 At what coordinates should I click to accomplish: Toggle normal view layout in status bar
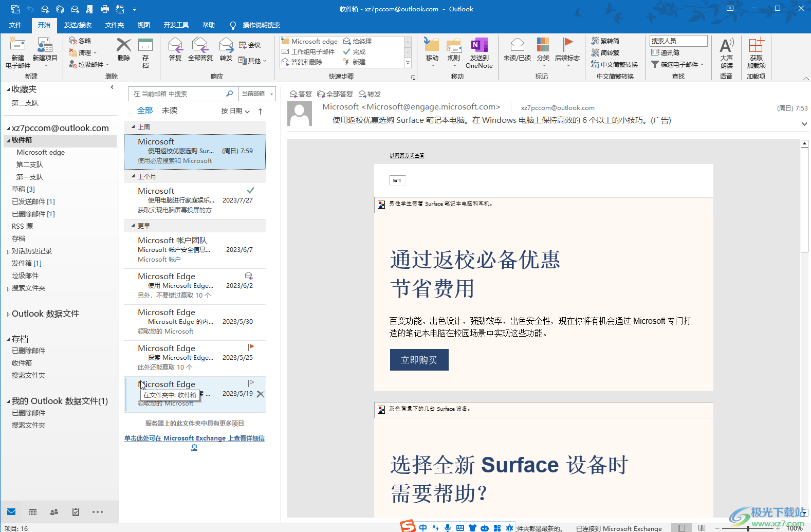tap(681, 528)
